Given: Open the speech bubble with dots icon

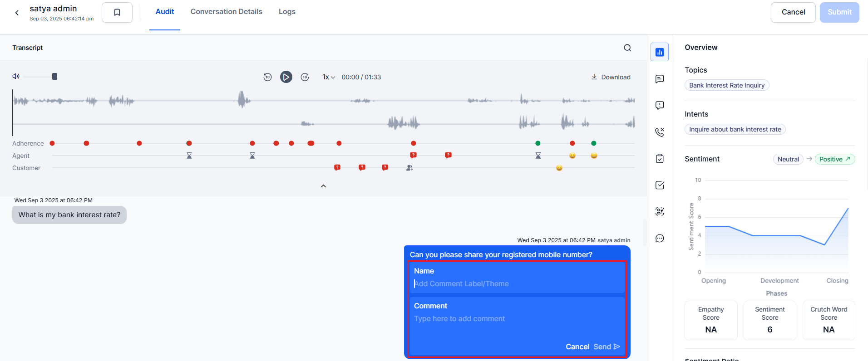Looking at the screenshot, I should (660, 239).
